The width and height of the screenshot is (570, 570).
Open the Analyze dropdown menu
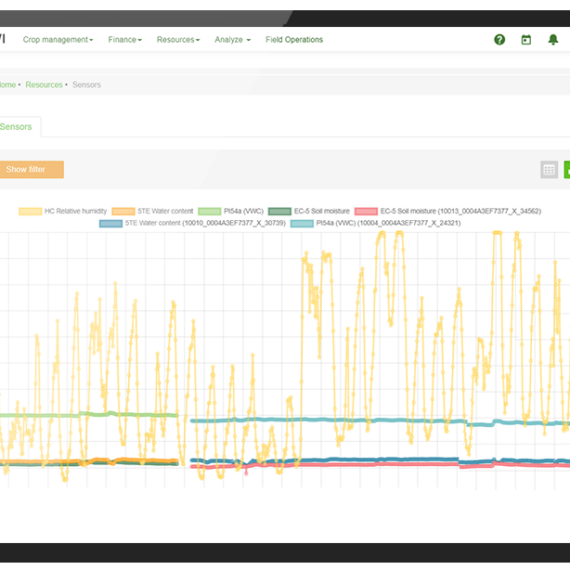[x=232, y=40]
